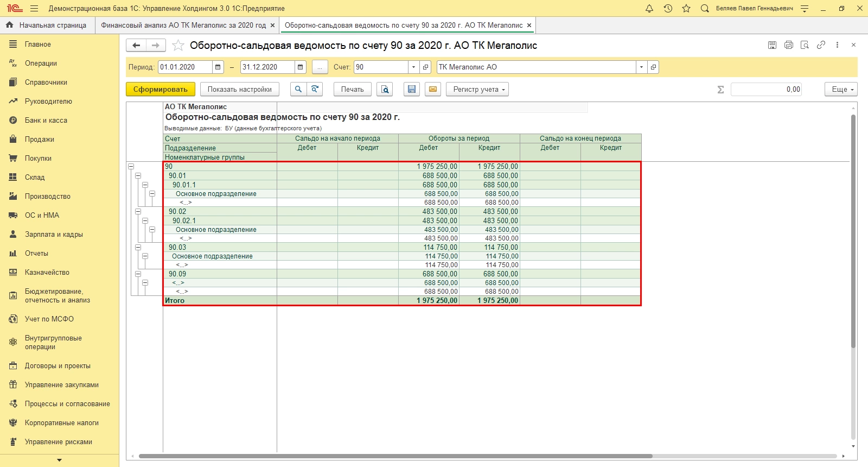Send report by email envelope icon
868x467 pixels.
click(x=432, y=90)
